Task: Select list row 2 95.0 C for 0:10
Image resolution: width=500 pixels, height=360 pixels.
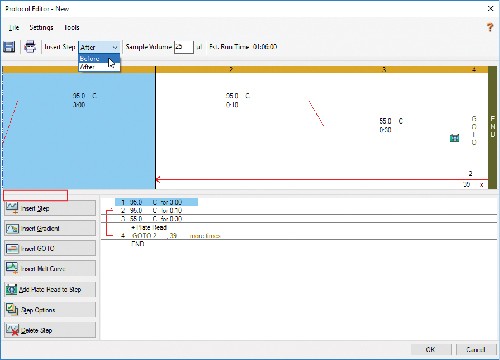Action: (x=152, y=210)
